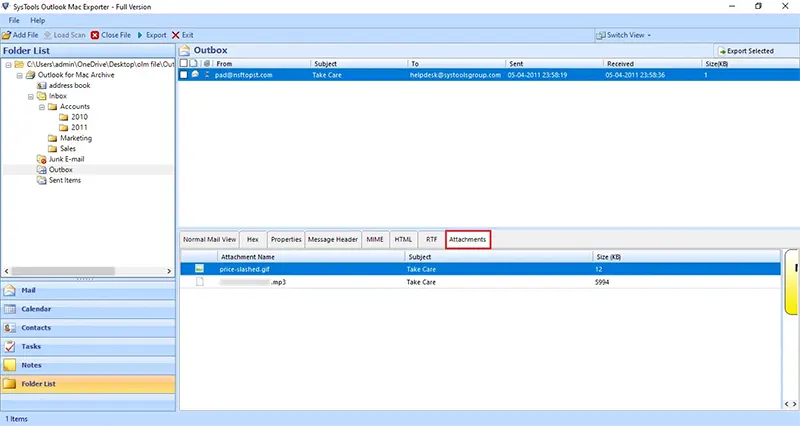The width and height of the screenshot is (800, 426).
Task: Open the Attachments tab
Action: (x=468, y=239)
